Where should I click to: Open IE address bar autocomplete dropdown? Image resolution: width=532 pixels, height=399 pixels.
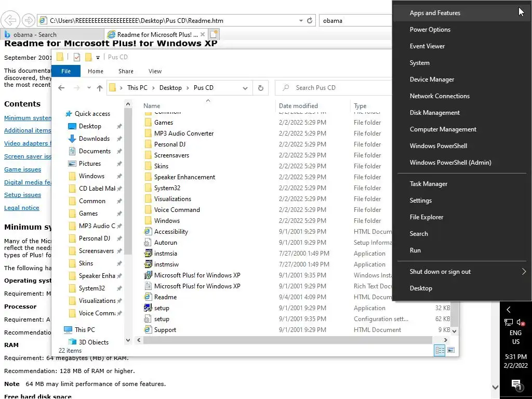[301, 20]
